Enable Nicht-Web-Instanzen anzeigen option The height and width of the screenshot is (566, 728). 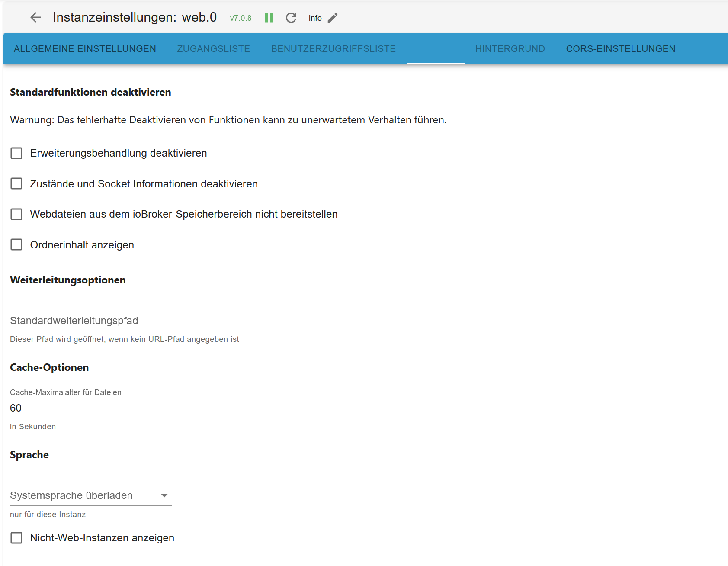coord(16,538)
